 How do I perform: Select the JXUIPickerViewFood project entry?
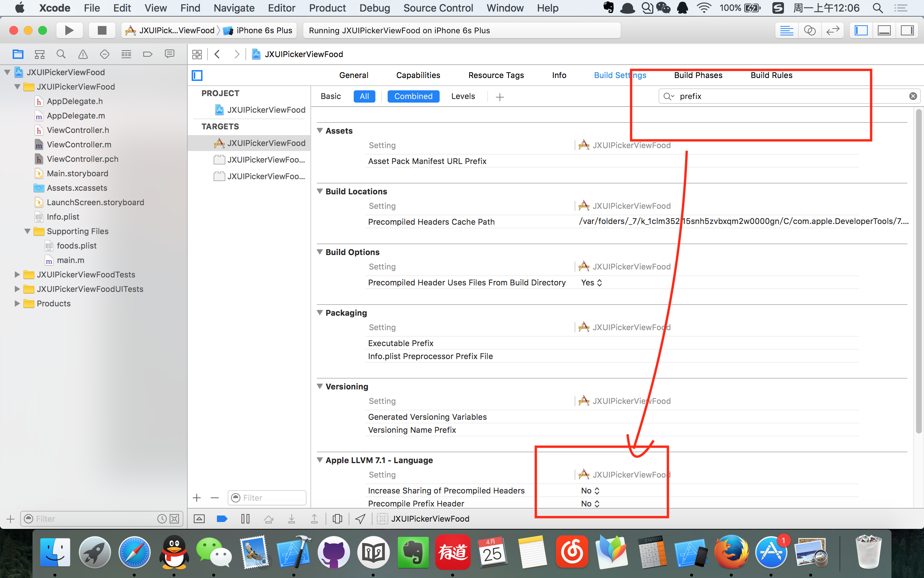(x=266, y=110)
